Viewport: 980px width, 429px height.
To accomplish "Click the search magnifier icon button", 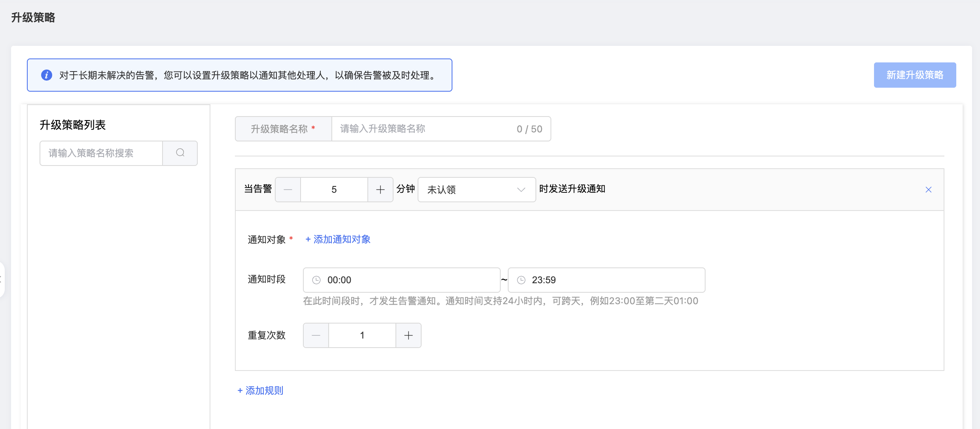I will (180, 153).
